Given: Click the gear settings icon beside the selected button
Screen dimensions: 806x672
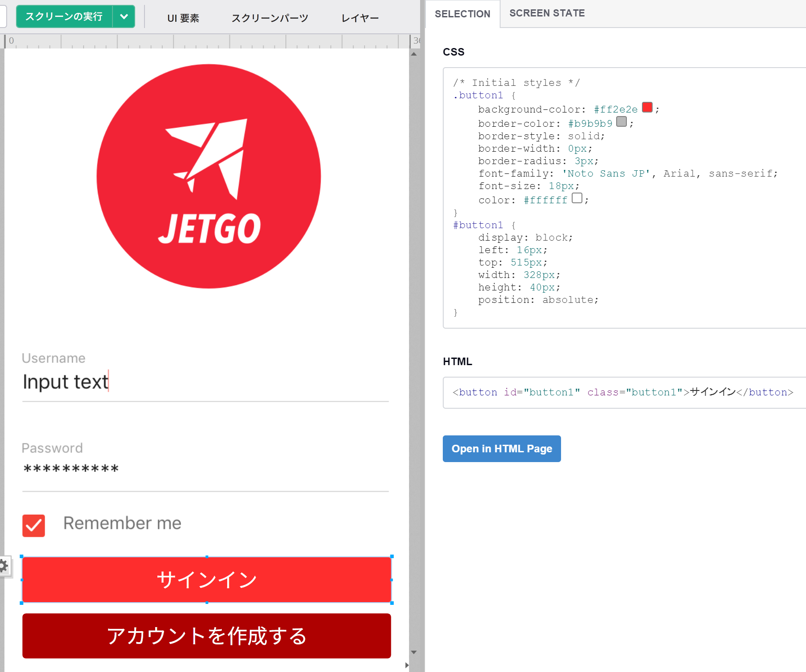Looking at the screenshot, I should [x=4, y=566].
